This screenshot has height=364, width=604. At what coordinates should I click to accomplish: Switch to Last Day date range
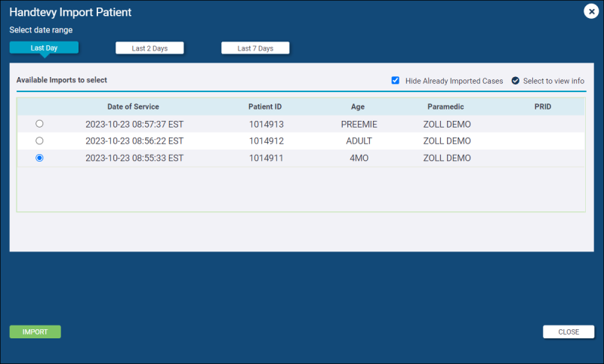coord(44,48)
